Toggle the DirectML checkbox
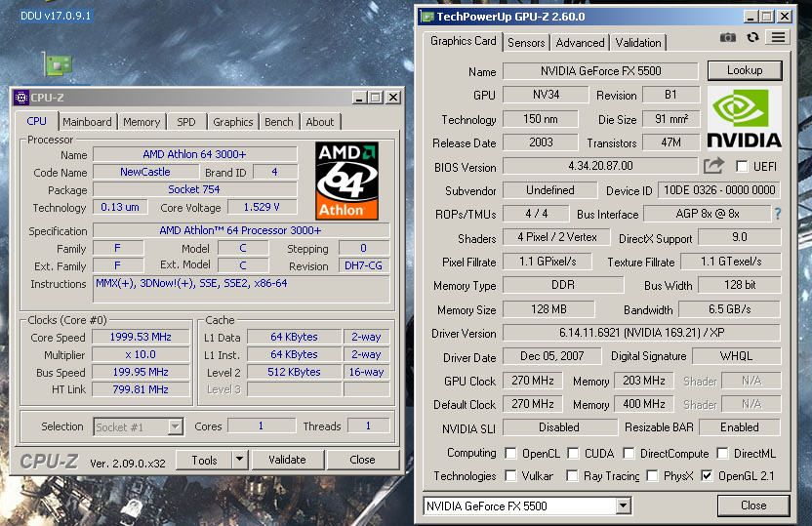 [722, 454]
